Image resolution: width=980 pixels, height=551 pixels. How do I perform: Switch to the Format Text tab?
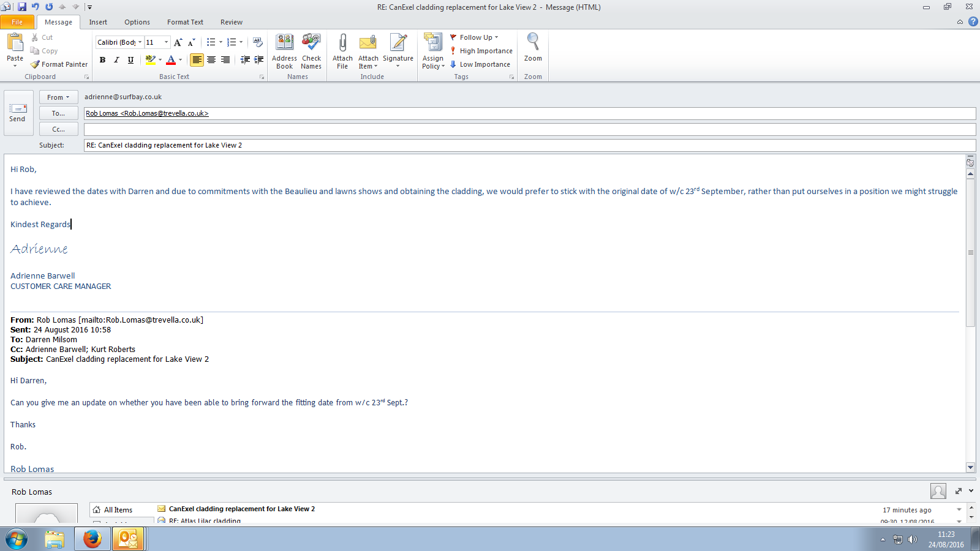pyautogui.click(x=185, y=22)
